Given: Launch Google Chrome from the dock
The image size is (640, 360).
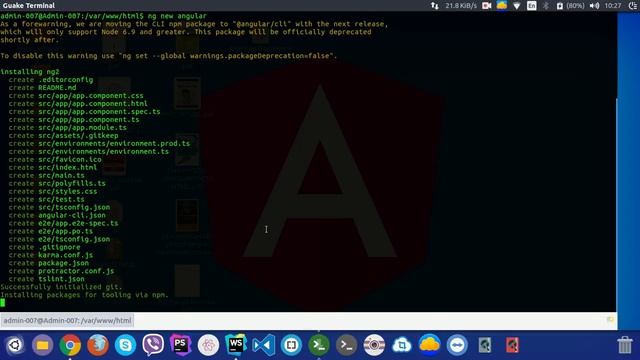Looking at the screenshot, I should tap(70, 345).
